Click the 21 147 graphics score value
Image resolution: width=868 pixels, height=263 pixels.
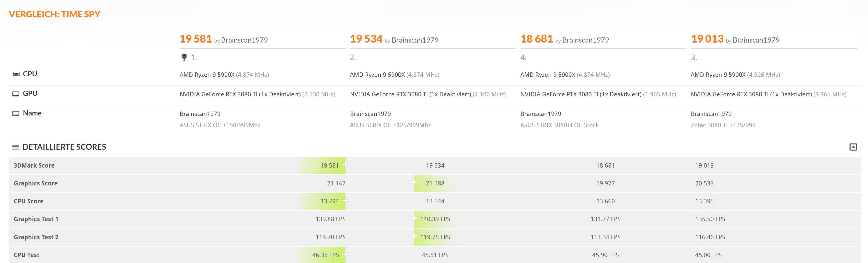[336, 183]
